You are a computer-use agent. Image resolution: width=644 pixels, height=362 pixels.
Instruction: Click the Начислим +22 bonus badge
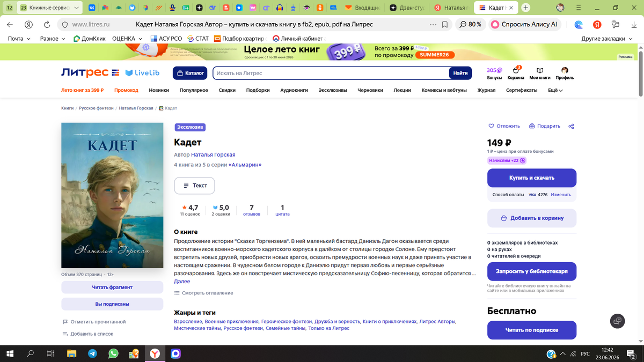[x=507, y=160]
